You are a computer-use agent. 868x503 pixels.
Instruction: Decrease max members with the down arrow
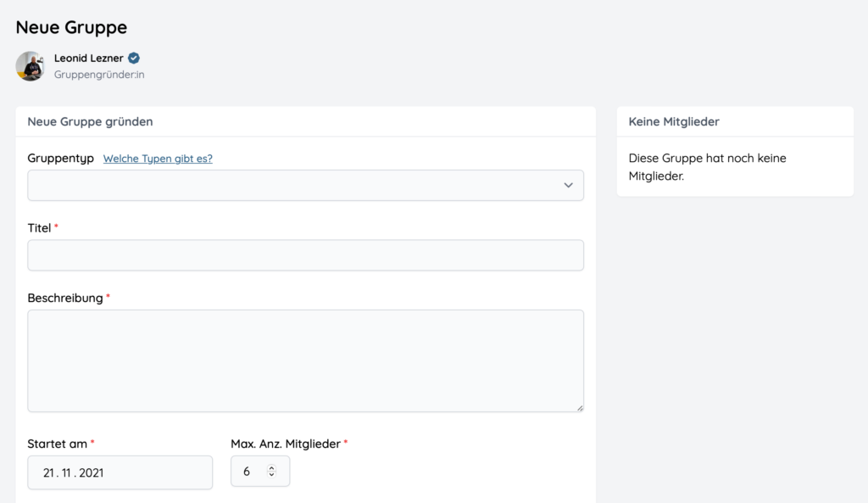tap(271, 474)
